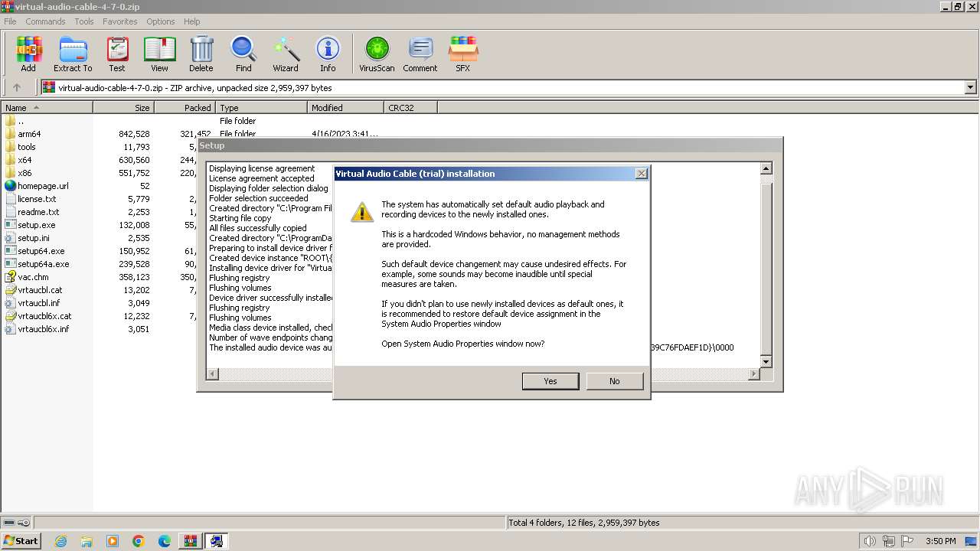Click No in installation dialog
The height and width of the screenshot is (551, 980).
point(615,381)
